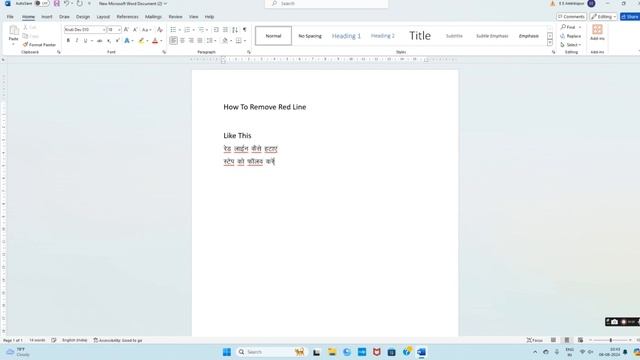Switch to the Layout tab
This screenshot has width=640, height=360.
pos(103,17)
